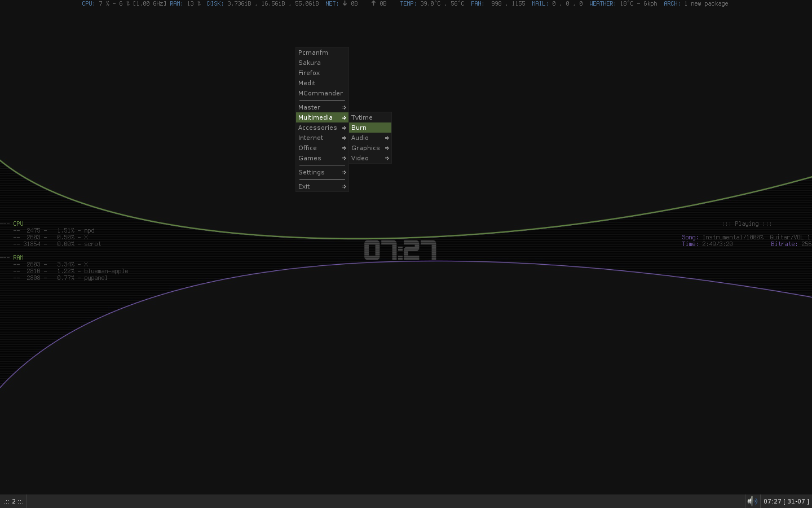Click the FAN 998 , 1155 readout
The image size is (812, 508).
coord(498,3)
